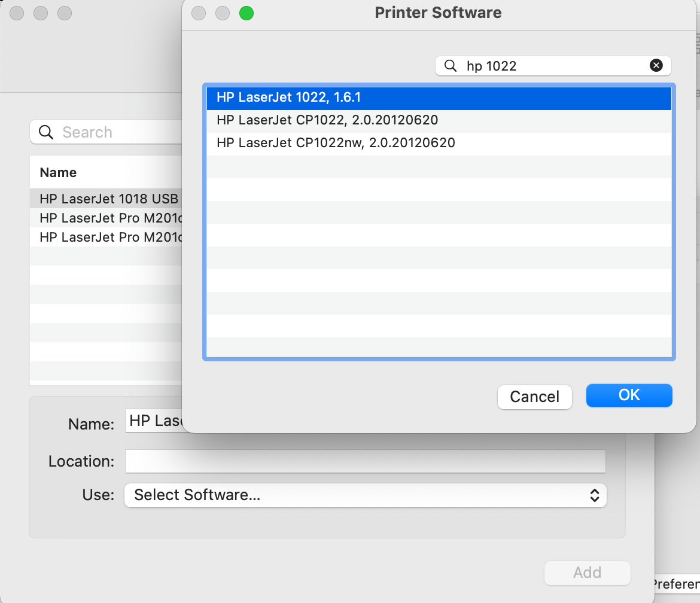The width and height of the screenshot is (700, 603).
Task: Click the Add button in Add Printer window
Action: coord(587,572)
